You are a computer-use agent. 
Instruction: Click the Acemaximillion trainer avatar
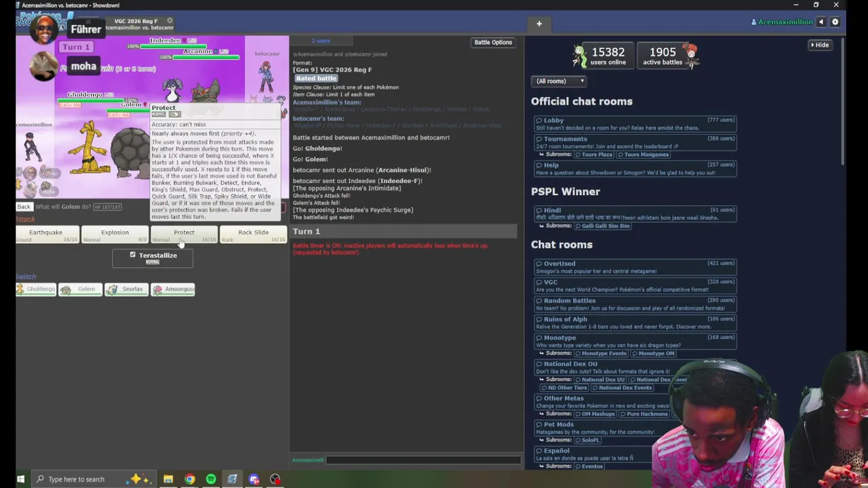pyautogui.click(x=31, y=147)
